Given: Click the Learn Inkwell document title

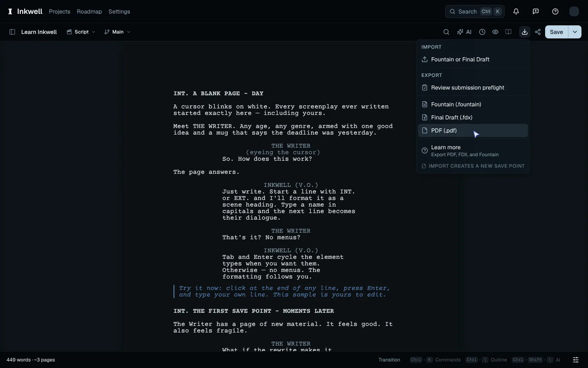Looking at the screenshot, I should (x=39, y=32).
